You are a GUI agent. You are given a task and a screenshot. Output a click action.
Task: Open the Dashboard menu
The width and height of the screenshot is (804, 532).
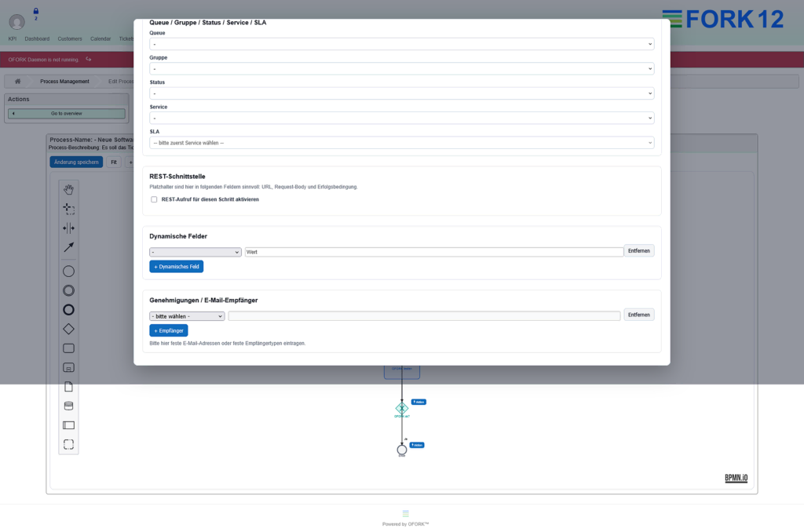[37, 39]
